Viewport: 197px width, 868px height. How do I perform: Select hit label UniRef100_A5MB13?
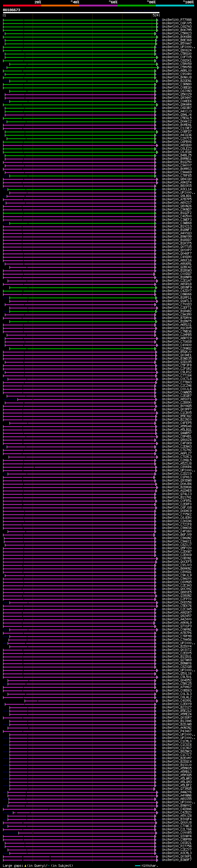(x=176, y=771)
